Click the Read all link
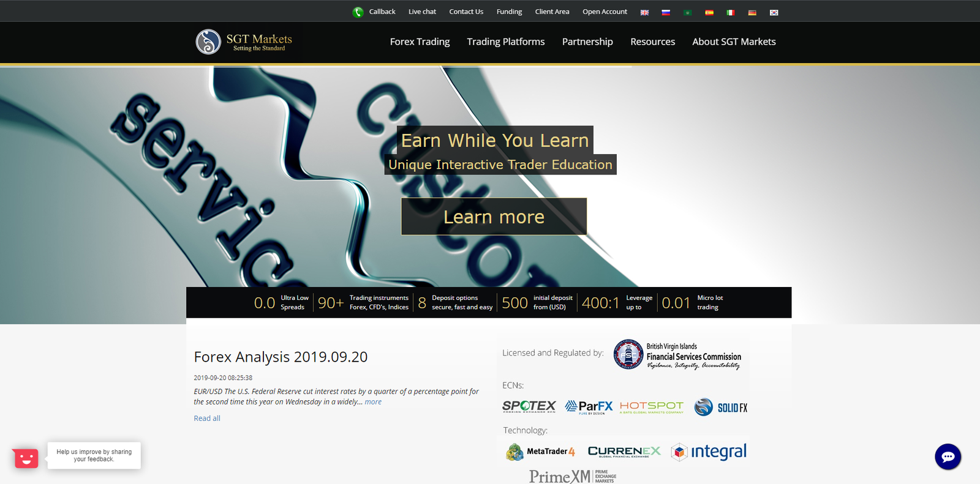The image size is (980, 484). point(207,419)
